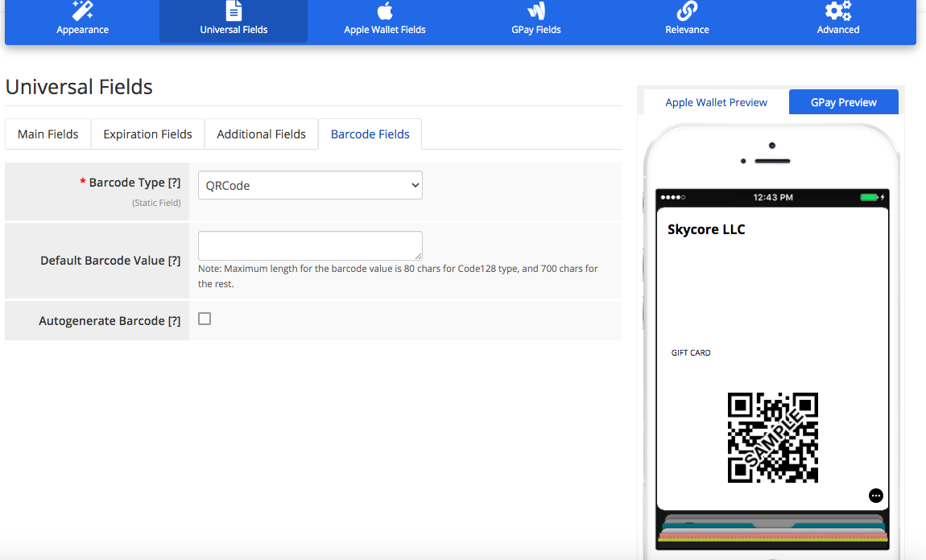Click the stacked wallet cards below the pass
This screenshot has height=560, width=926.
pos(772,528)
